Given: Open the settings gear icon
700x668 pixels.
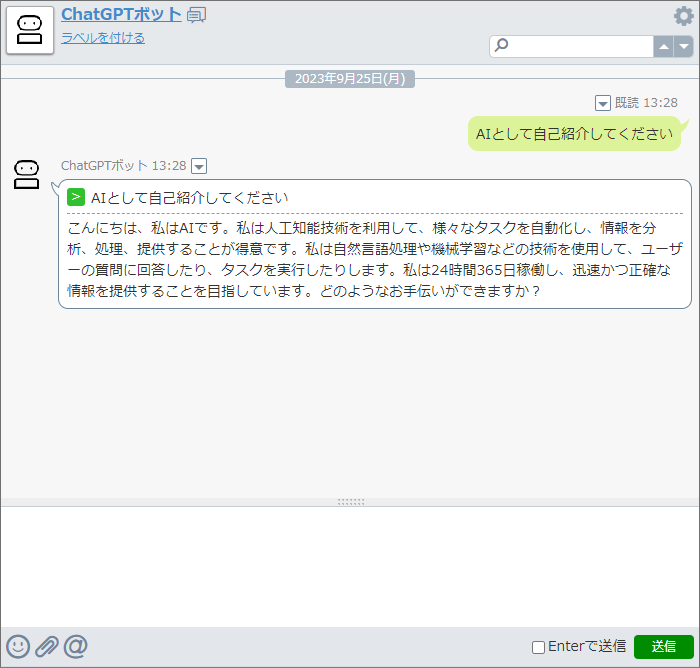Looking at the screenshot, I should [x=683, y=17].
